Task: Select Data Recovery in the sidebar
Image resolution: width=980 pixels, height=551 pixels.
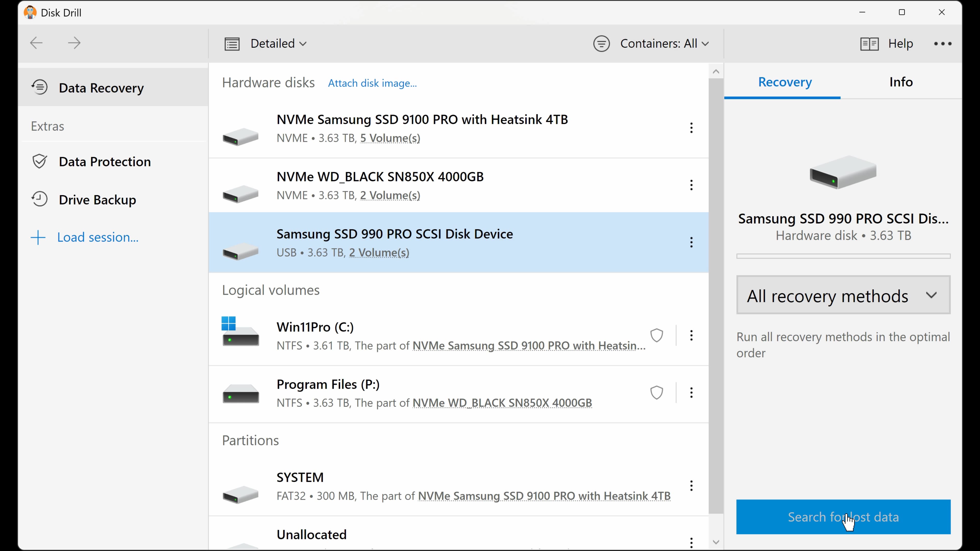Action: point(101,88)
